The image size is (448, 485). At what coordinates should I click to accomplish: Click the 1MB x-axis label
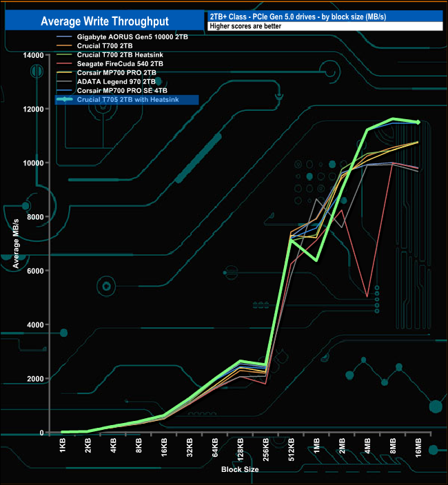click(x=316, y=446)
